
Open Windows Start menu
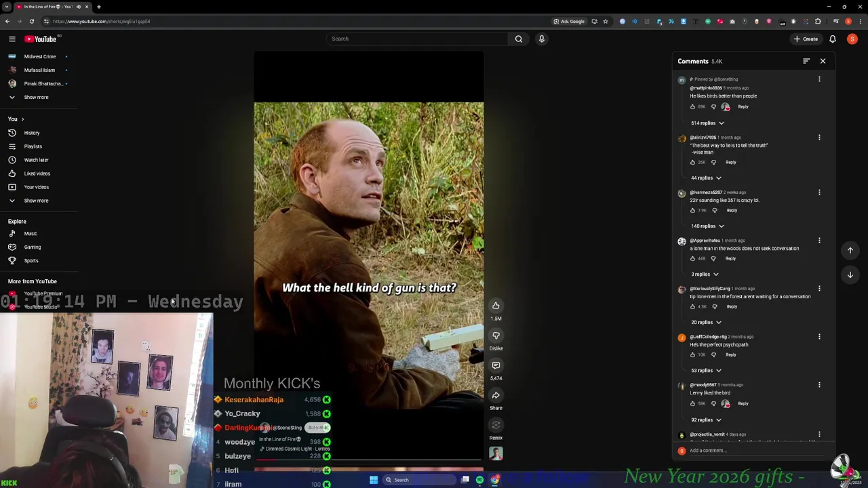click(373, 480)
